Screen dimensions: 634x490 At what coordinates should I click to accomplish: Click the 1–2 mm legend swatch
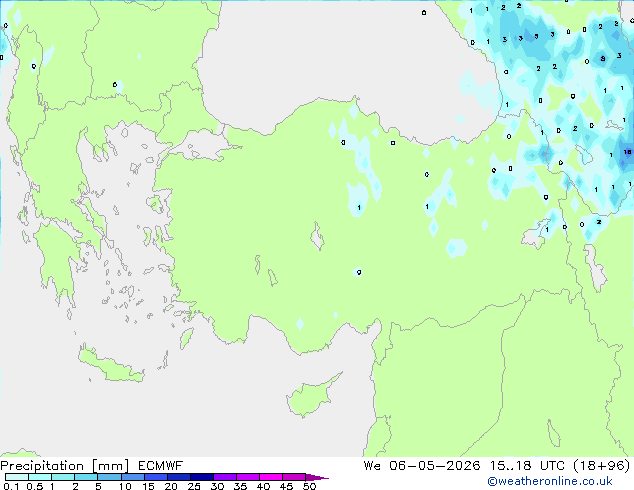[x=63, y=477]
